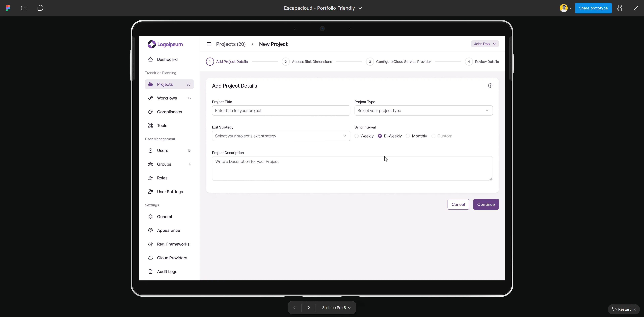The height and width of the screenshot is (317, 644).
Task: Click the Share prototype button
Action: (x=593, y=8)
